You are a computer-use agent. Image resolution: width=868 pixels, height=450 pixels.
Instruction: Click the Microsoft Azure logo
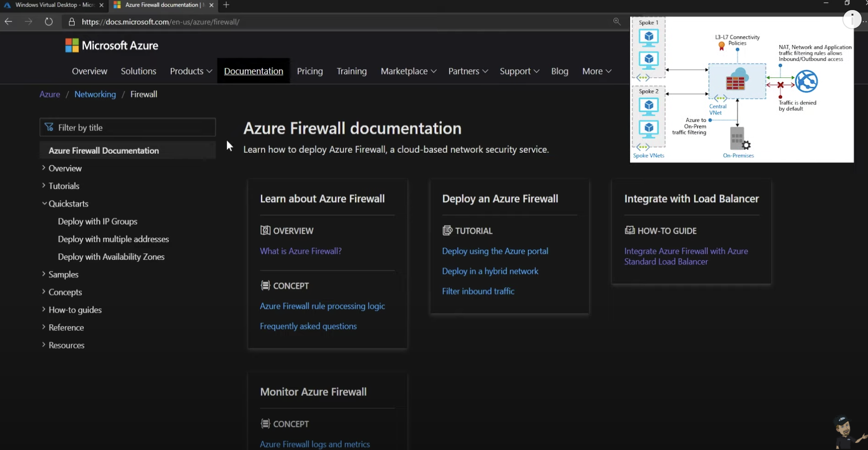click(112, 45)
